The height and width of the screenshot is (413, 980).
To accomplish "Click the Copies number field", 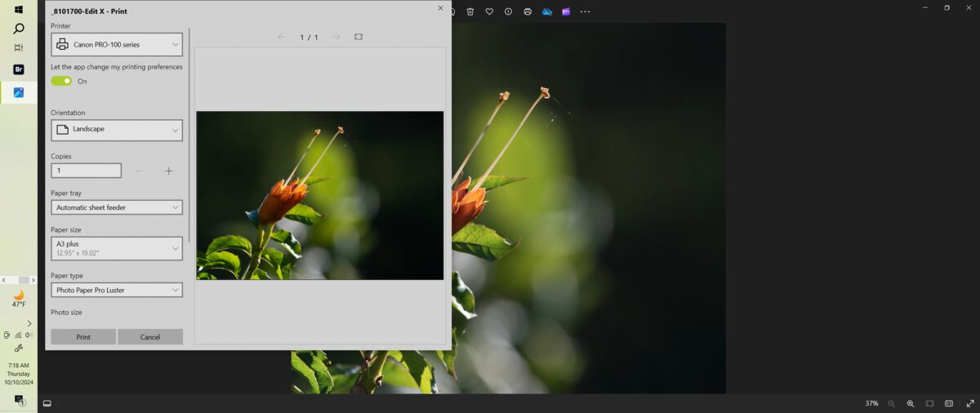I will (86, 171).
